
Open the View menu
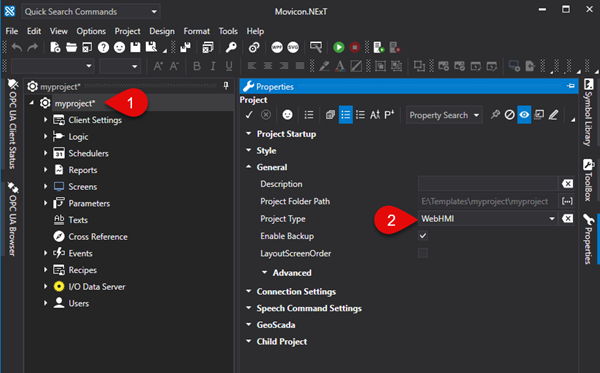coord(59,31)
